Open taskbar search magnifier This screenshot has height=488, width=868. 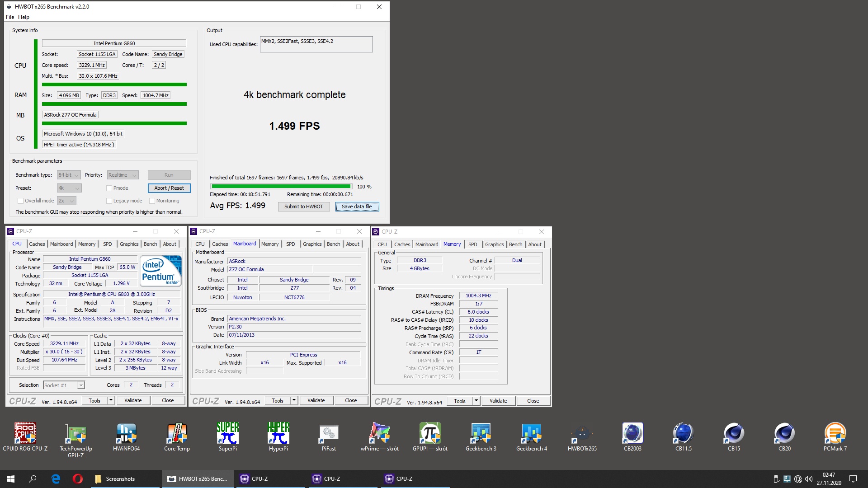click(33, 479)
